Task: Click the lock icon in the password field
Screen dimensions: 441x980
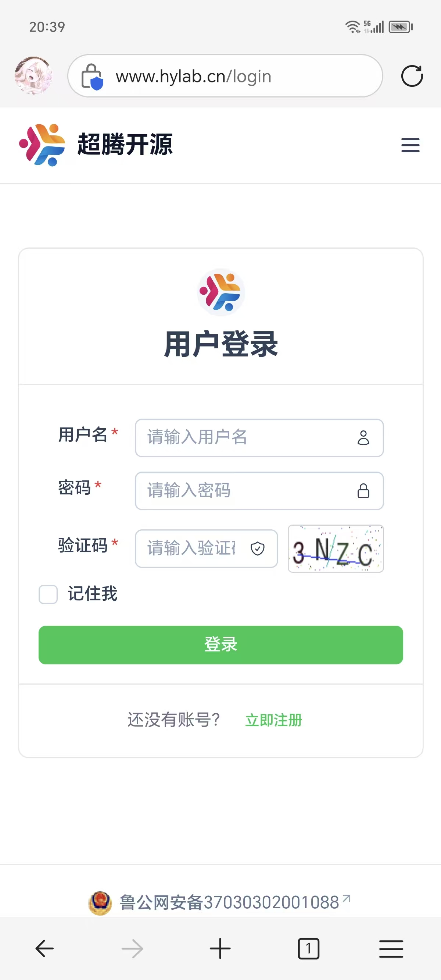Action: (363, 491)
